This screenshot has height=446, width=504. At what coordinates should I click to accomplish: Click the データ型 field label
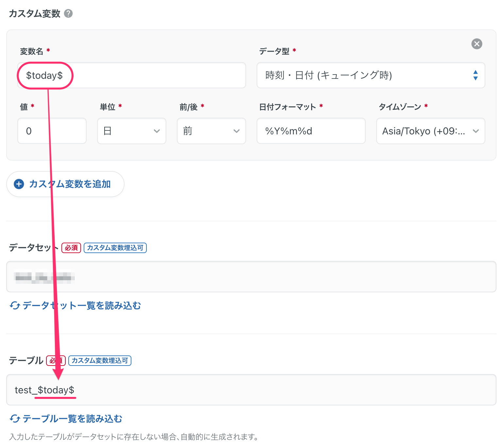click(x=274, y=51)
